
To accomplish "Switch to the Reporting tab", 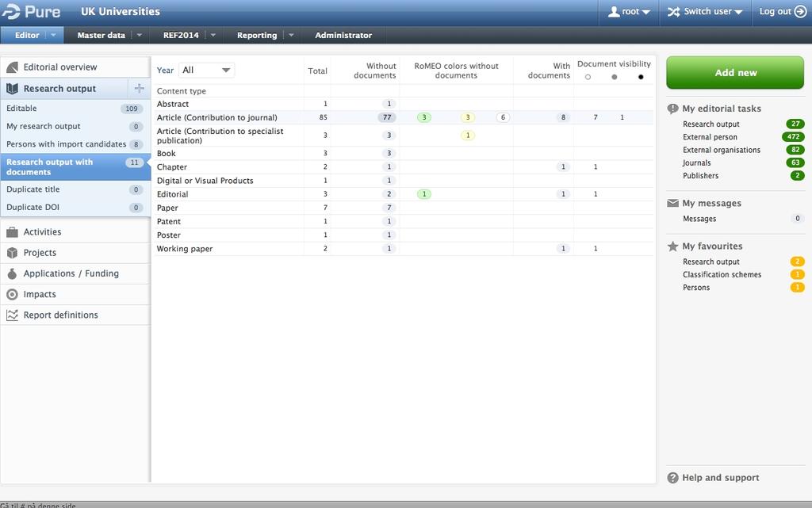I will pyautogui.click(x=257, y=35).
